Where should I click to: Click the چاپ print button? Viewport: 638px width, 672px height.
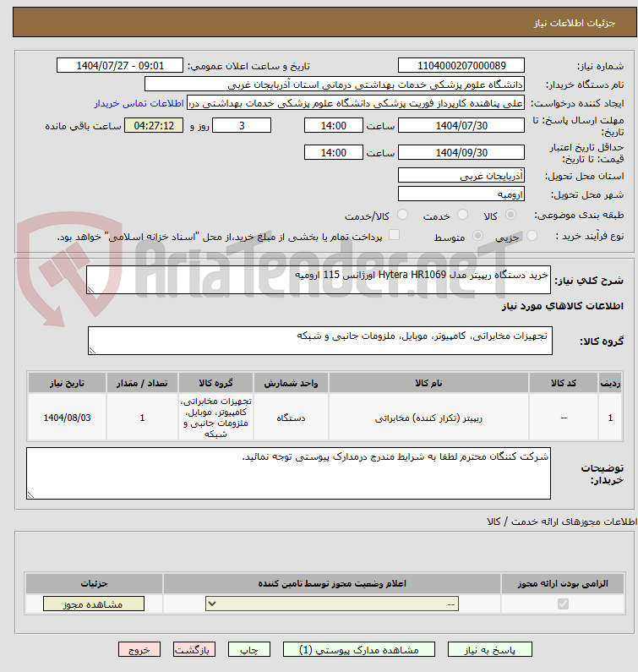point(249,650)
